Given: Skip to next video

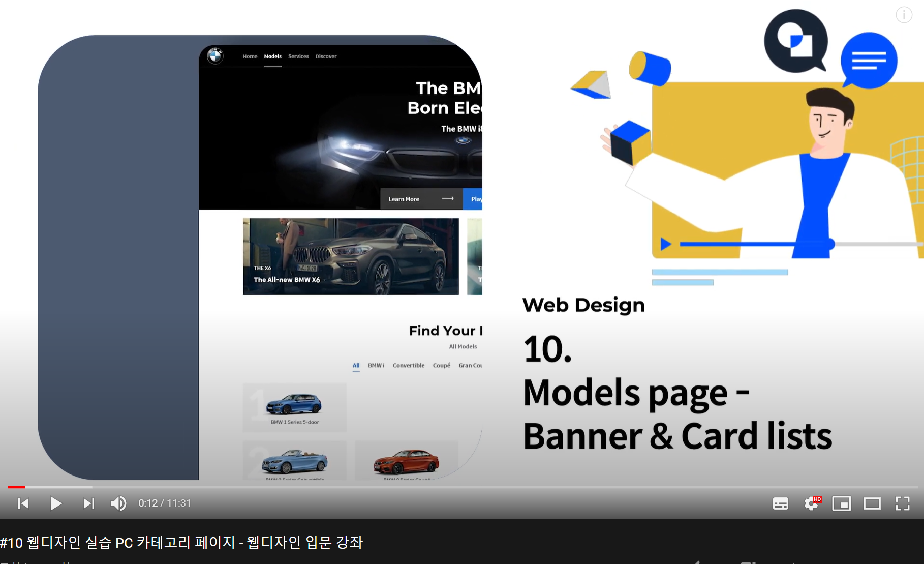Looking at the screenshot, I should click(88, 503).
